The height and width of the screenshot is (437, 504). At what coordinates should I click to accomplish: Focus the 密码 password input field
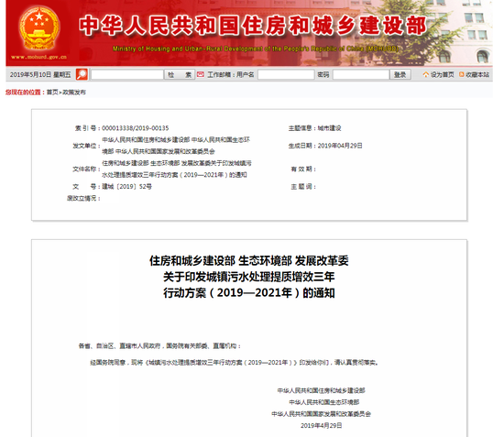click(361, 75)
